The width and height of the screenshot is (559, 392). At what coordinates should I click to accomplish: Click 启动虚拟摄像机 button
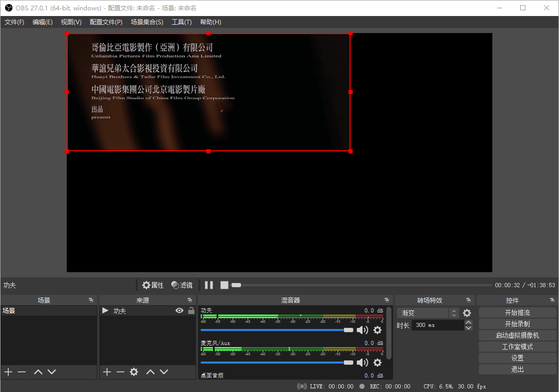[x=517, y=335]
